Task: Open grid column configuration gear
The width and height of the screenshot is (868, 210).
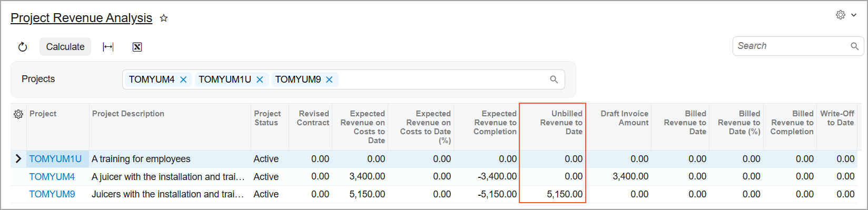Action: click(18, 114)
